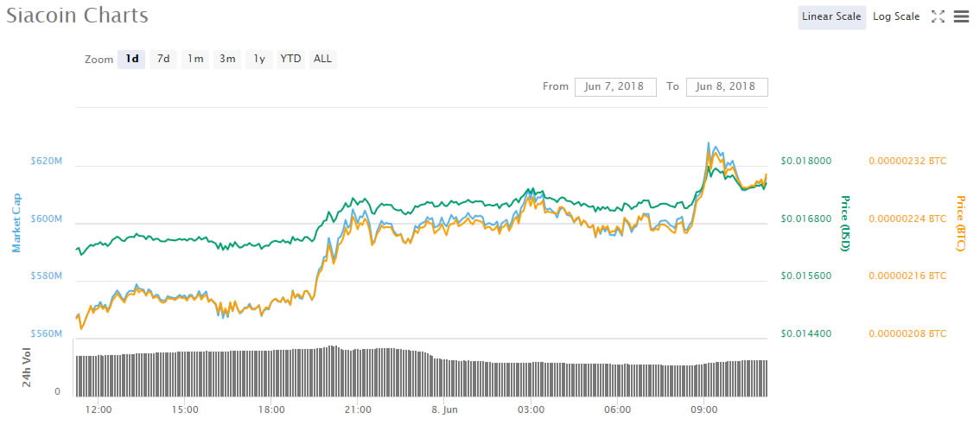Select the YTD zoom range

pyautogui.click(x=290, y=60)
